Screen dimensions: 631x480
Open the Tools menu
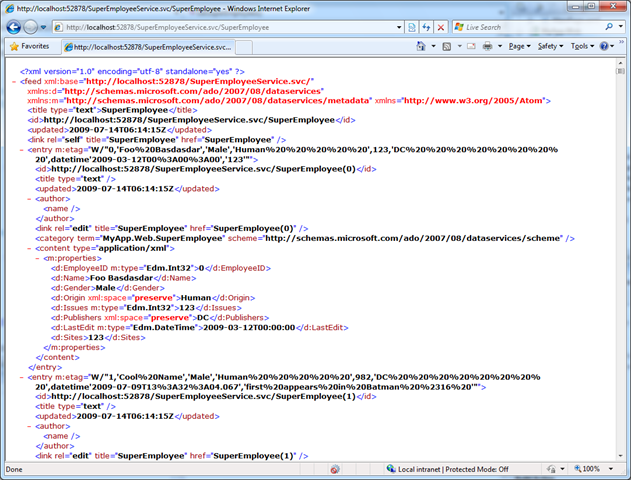coord(582,46)
